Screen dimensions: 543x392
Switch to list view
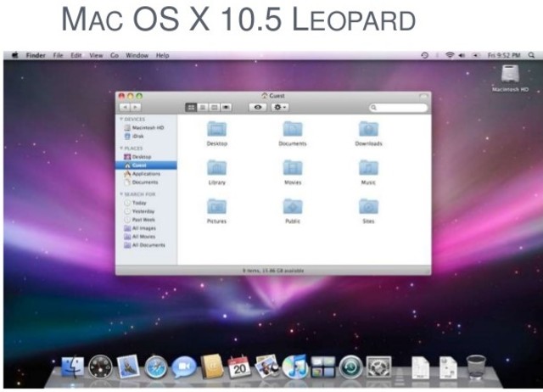click(203, 108)
